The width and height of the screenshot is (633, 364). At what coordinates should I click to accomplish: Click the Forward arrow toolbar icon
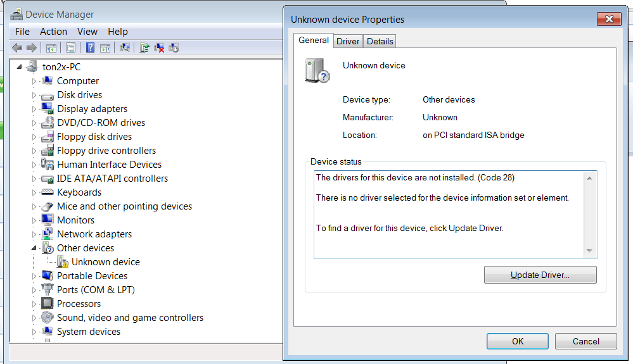(x=32, y=48)
